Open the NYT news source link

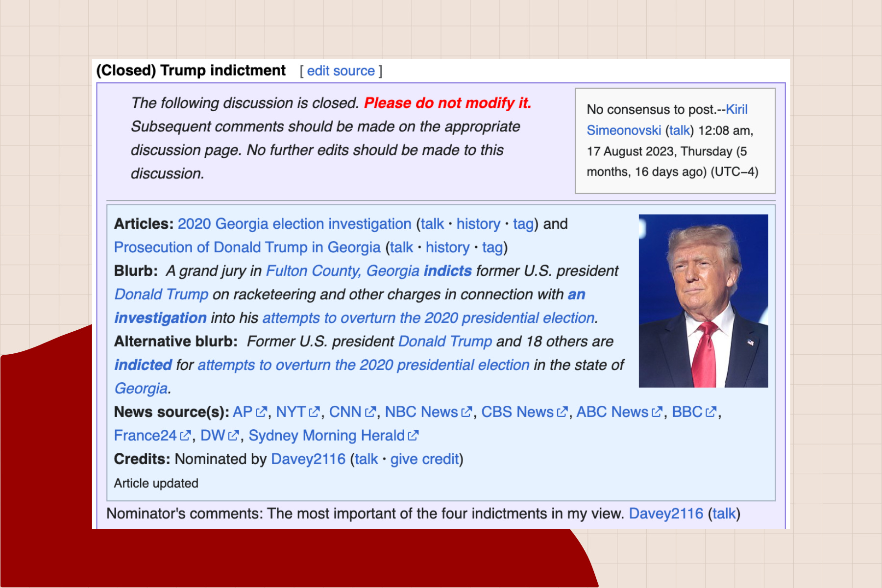pos(291,412)
